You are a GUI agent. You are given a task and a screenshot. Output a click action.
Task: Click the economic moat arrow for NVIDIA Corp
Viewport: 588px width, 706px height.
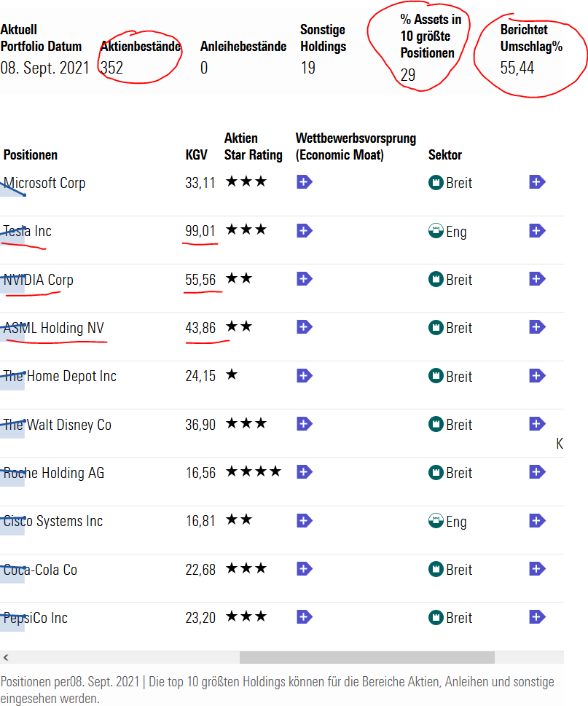click(x=305, y=279)
